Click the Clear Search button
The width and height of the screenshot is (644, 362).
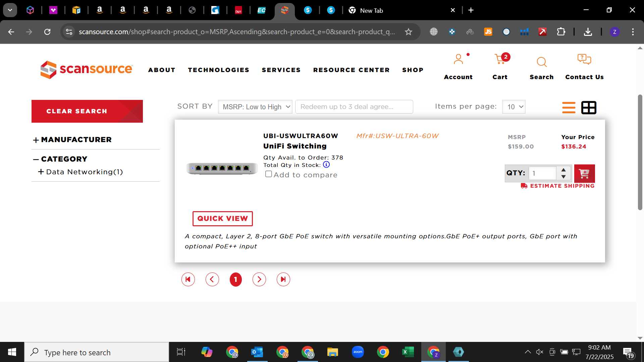point(87,111)
